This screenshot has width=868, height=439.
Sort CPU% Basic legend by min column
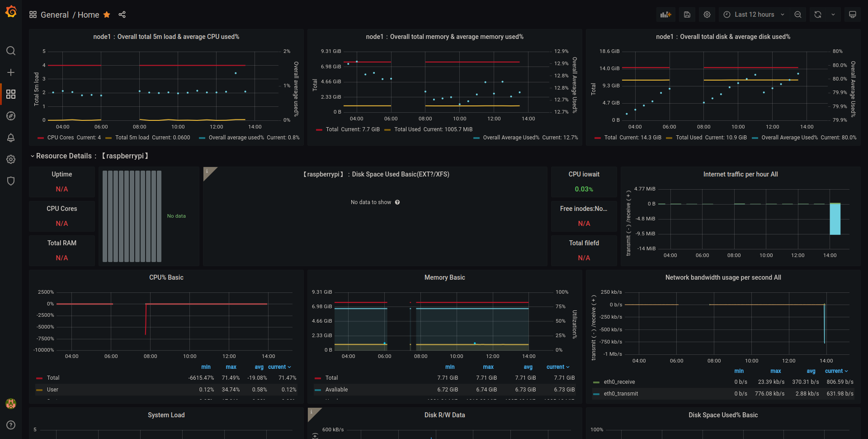pyautogui.click(x=206, y=367)
